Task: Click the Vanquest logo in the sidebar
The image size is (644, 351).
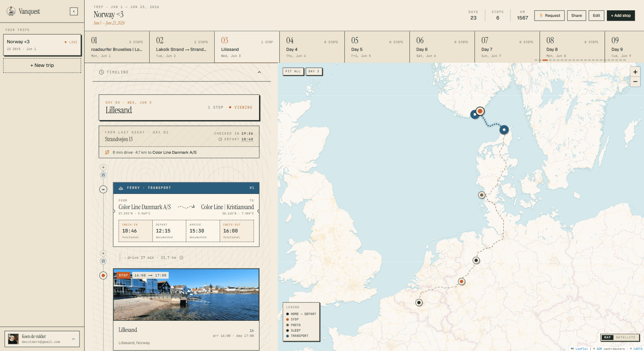Action: (x=10, y=11)
